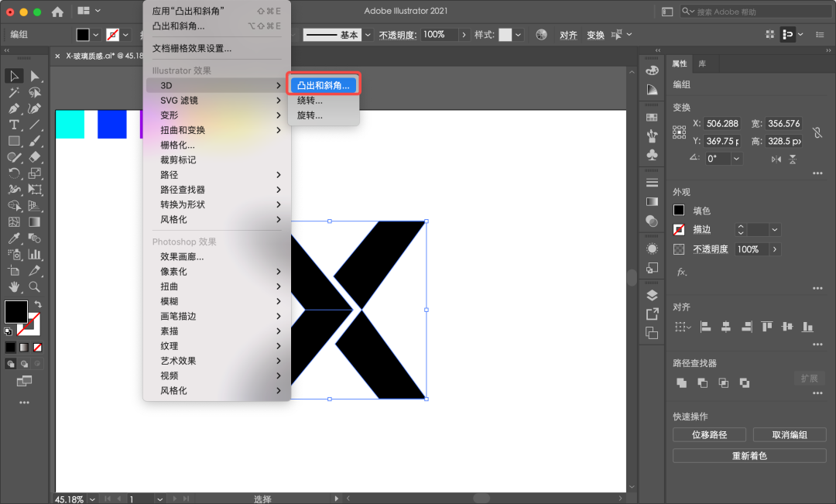Click the blue swatch on the artboard
This screenshot has height=504, width=836.
point(112,125)
